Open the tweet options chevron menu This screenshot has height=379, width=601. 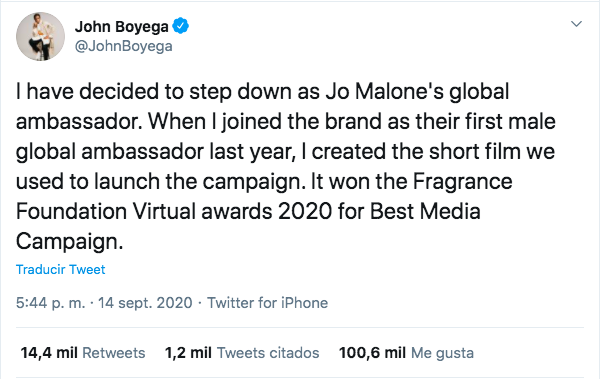576,24
